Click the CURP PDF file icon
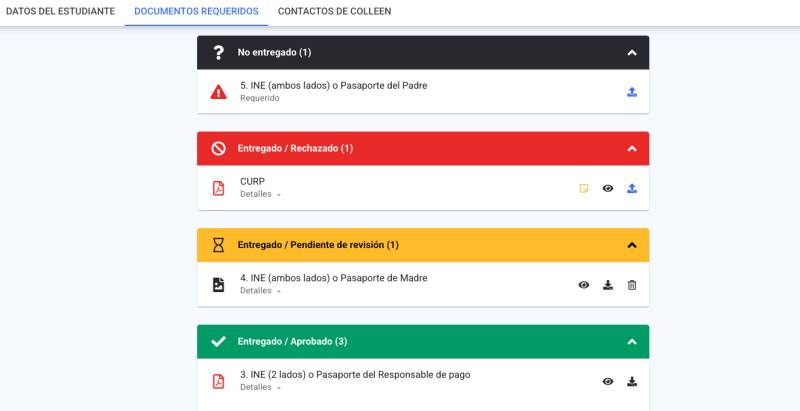The height and width of the screenshot is (411, 800). click(x=218, y=188)
